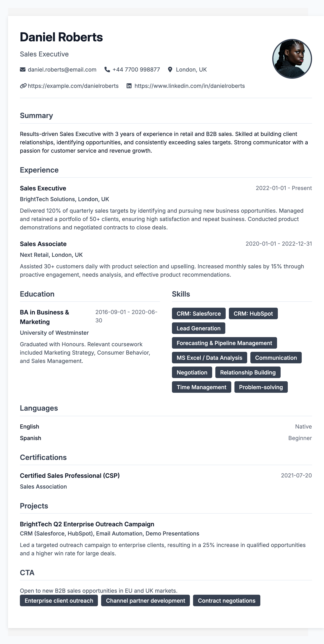This screenshot has width=324, height=644.
Task: Click the daniel.roberts@email.com address
Action: tap(62, 70)
